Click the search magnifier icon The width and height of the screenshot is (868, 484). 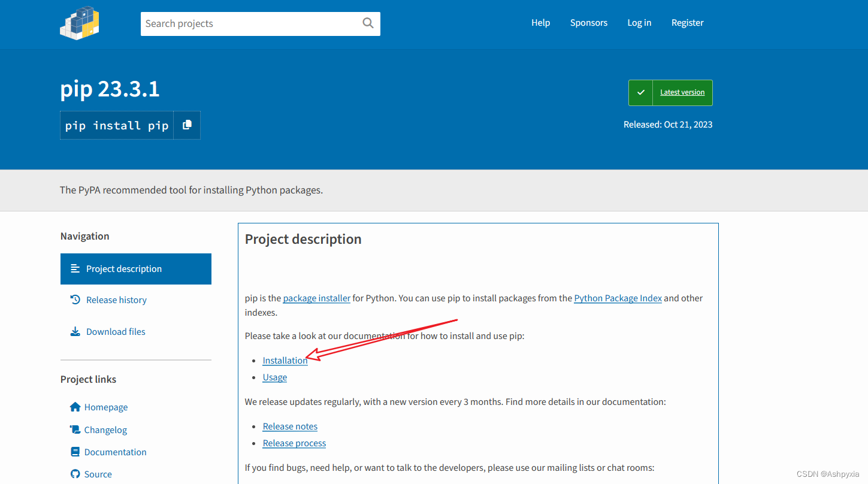[368, 23]
